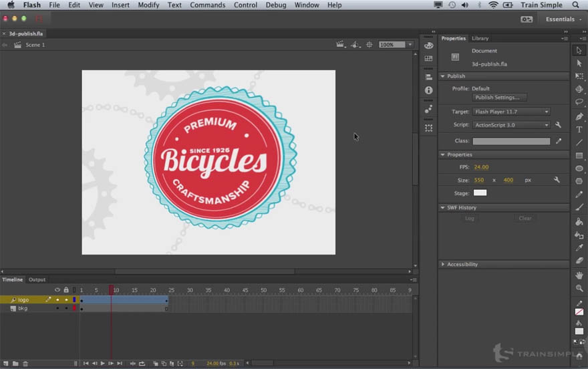Select the Pen tool
Image resolution: width=588 pixels, height=369 pixels.
point(579,116)
